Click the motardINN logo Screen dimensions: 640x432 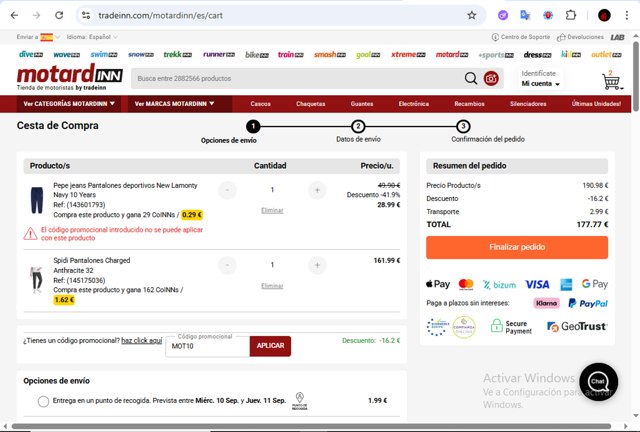(x=69, y=77)
